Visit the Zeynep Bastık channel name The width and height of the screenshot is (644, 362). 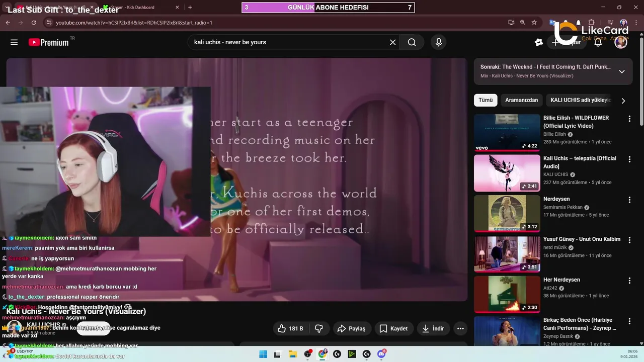[x=559, y=336]
